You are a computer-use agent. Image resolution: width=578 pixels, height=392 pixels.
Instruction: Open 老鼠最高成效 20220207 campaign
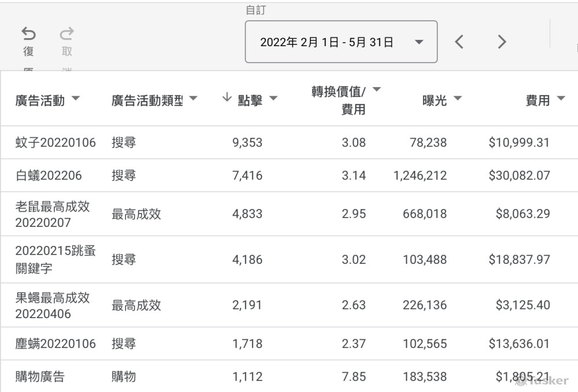53,214
